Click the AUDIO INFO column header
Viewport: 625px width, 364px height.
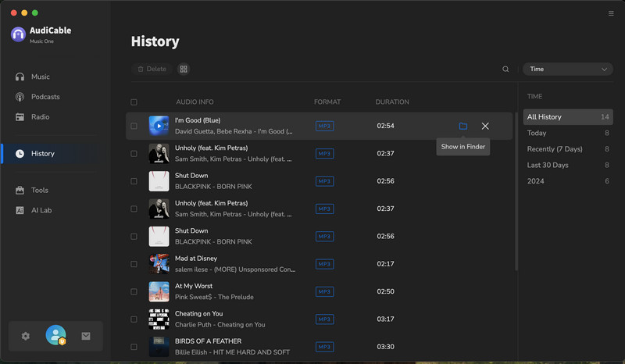(195, 102)
